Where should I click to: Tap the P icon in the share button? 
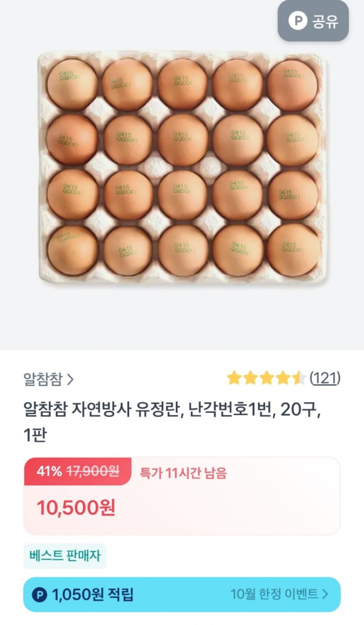[x=298, y=21]
